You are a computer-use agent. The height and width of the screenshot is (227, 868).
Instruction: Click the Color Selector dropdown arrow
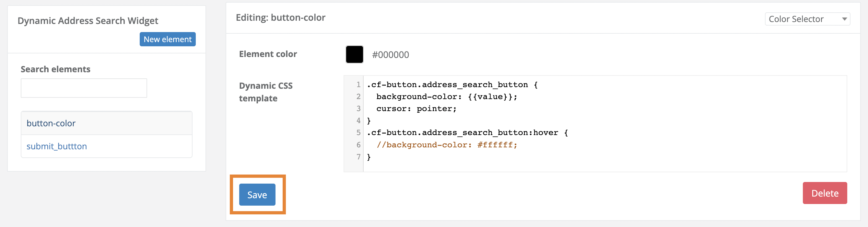(846, 19)
